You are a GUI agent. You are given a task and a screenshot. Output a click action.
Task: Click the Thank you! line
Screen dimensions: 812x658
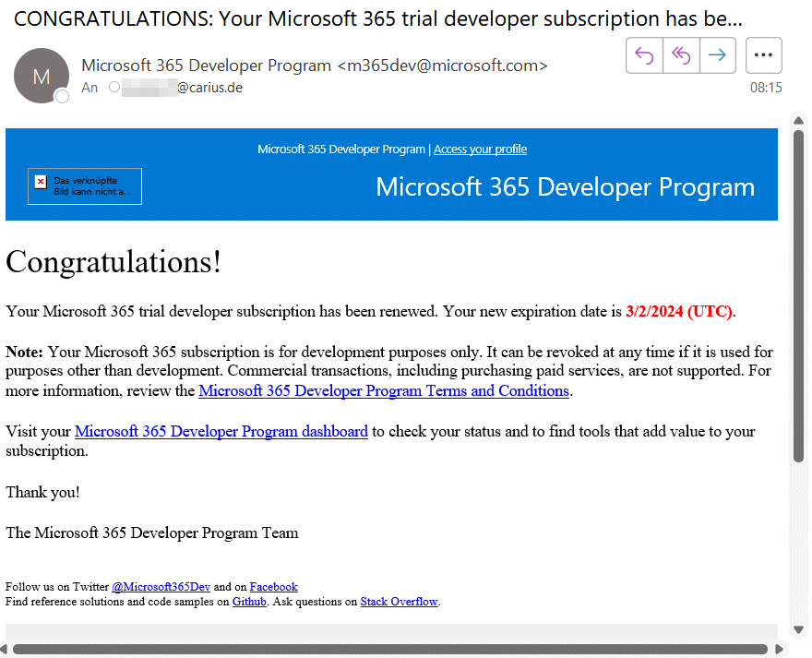43,492
